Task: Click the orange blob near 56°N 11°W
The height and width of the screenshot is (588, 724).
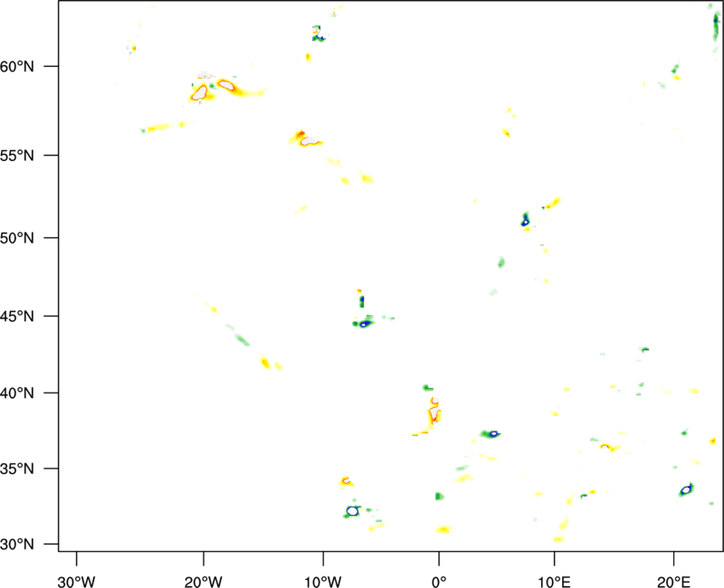Action: pos(304,138)
